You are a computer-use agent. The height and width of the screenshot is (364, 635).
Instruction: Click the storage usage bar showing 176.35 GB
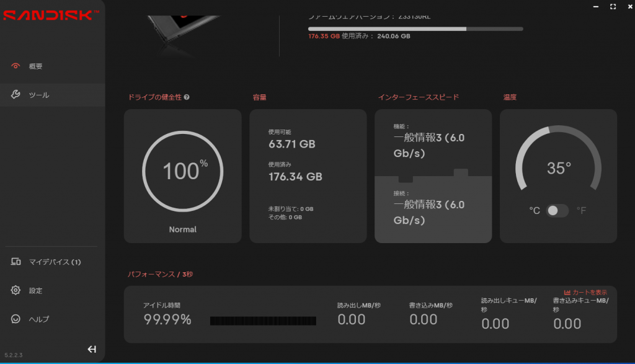tap(415, 29)
